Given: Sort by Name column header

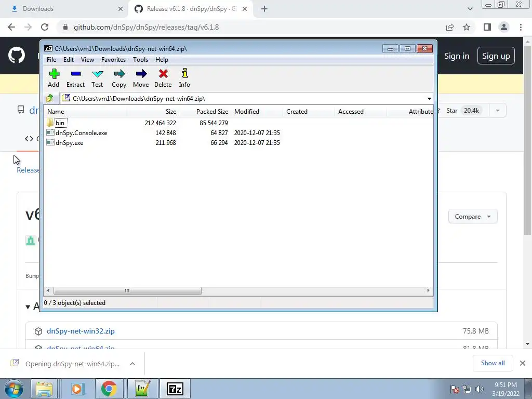Looking at the screenshot, I should (86, 112).
